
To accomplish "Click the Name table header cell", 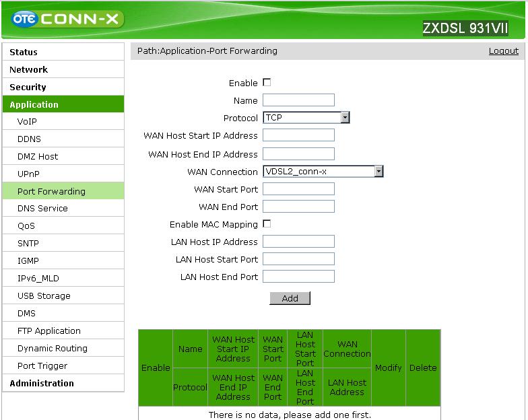I will (x=190, y=349).
